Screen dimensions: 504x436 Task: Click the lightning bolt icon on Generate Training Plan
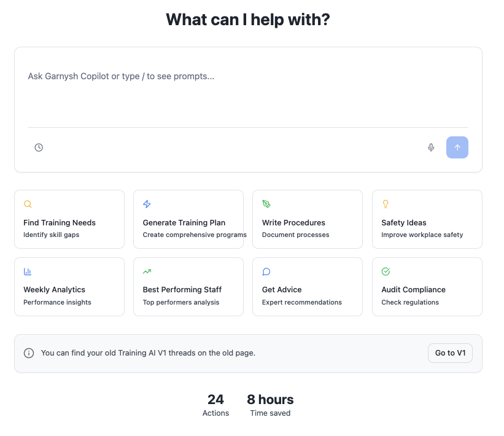pyautogui.click(x=147, y=204)
